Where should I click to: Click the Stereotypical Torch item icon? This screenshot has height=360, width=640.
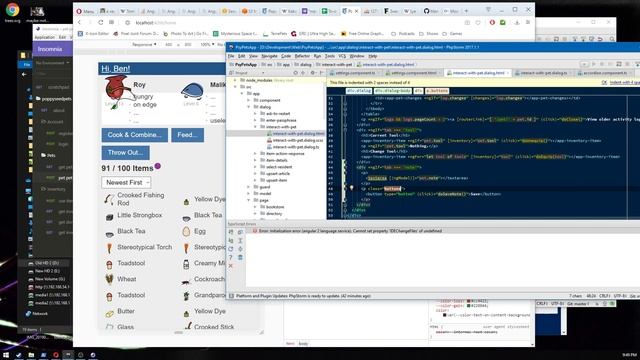[x=109, y=248]
